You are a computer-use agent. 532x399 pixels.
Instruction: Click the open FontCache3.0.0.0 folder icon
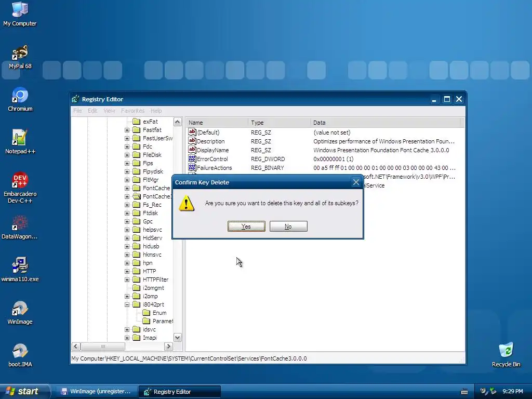137,196
